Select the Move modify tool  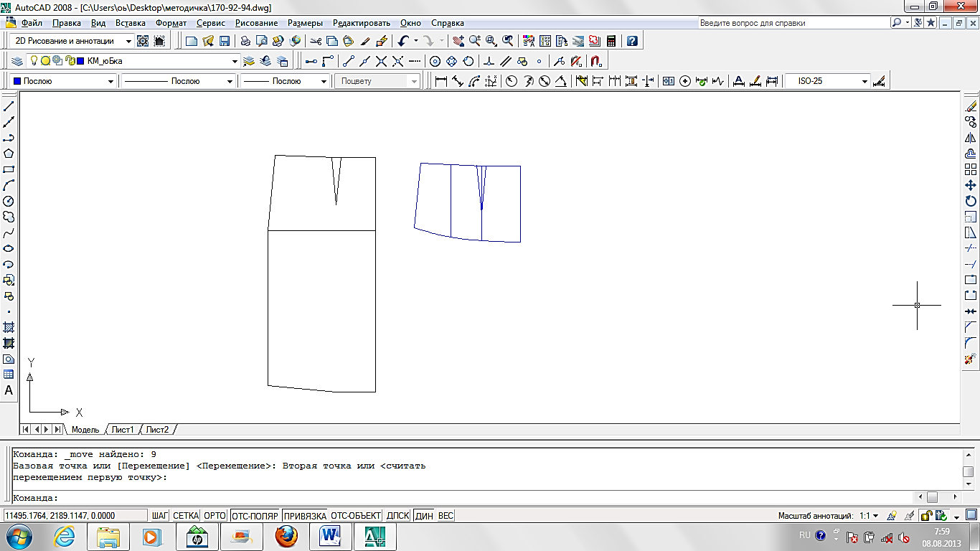pos(971,185)
